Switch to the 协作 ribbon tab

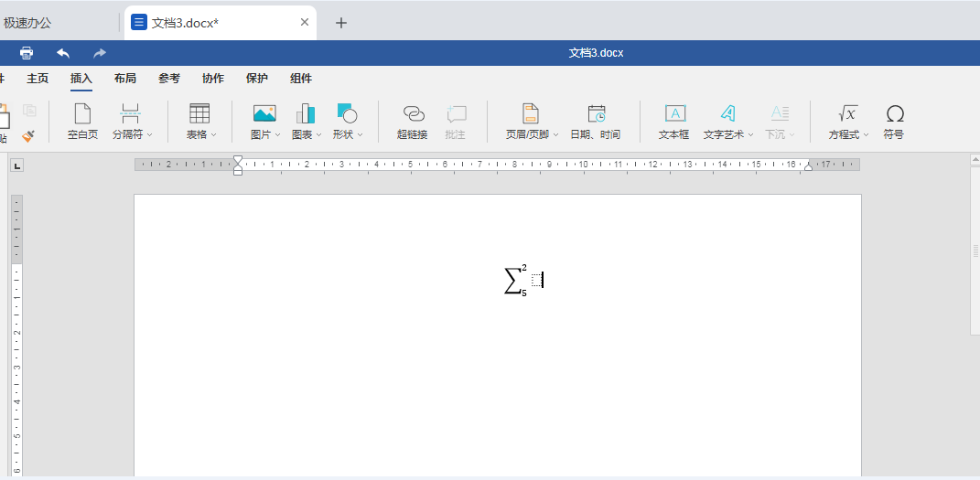212,79
